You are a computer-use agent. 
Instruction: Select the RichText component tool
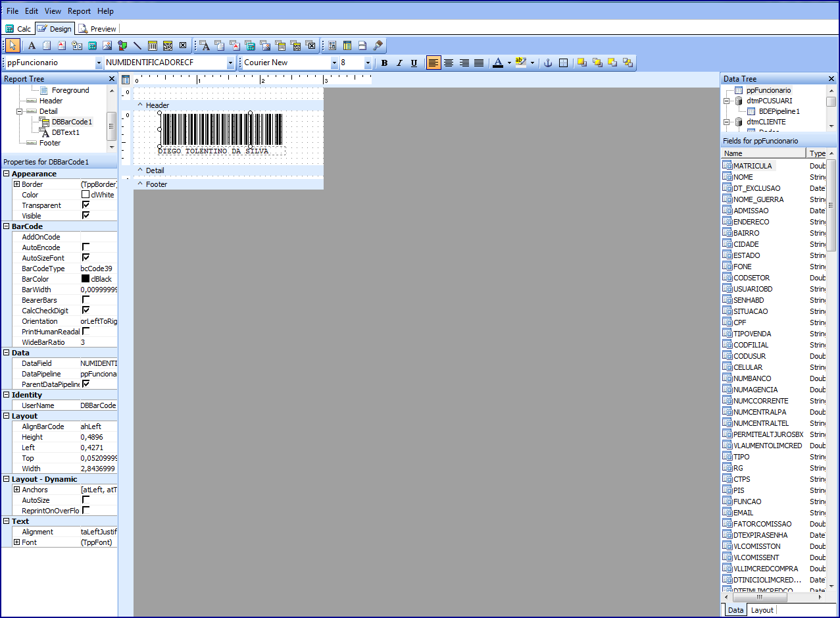(x=62, y=45)
